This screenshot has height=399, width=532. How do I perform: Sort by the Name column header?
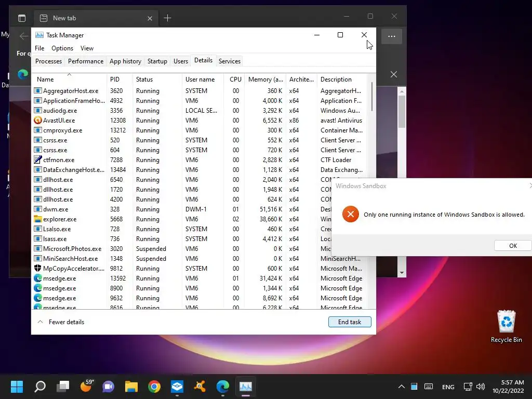click(x=69, y=79)
